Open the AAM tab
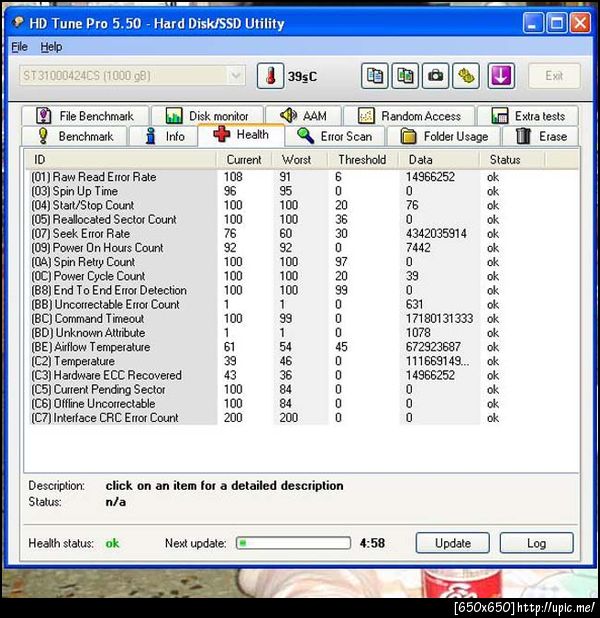Image resolution: width=600 pixels, height=618 pixels. [x=303, y=116]
